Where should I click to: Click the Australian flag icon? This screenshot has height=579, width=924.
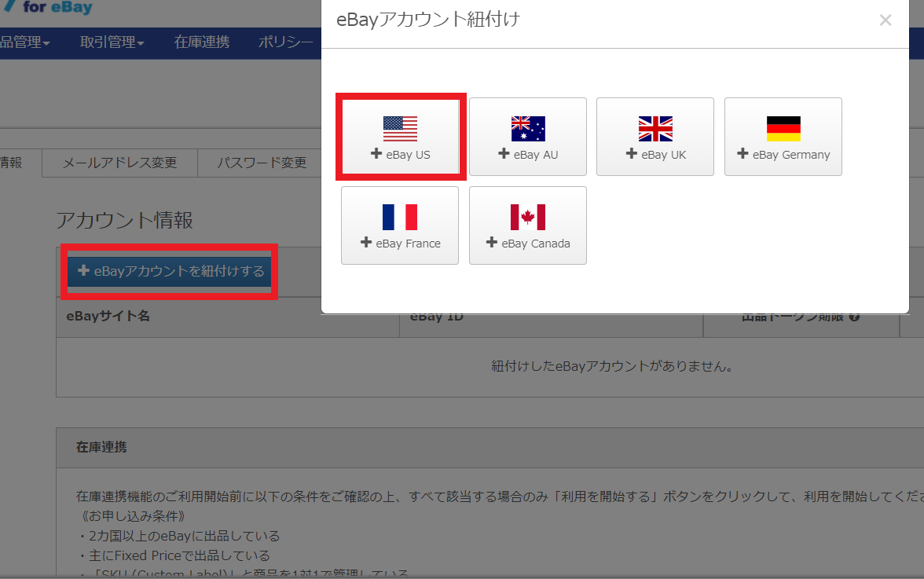coord(528,129)
